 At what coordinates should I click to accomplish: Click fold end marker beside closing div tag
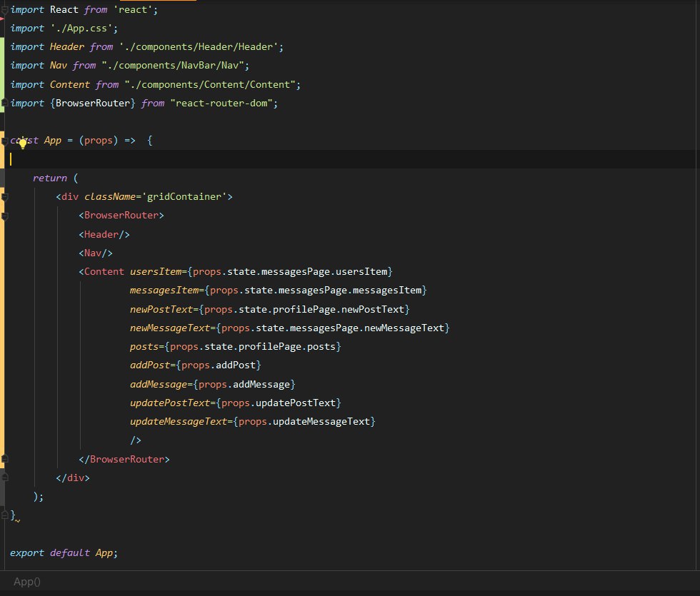[4, 478]
